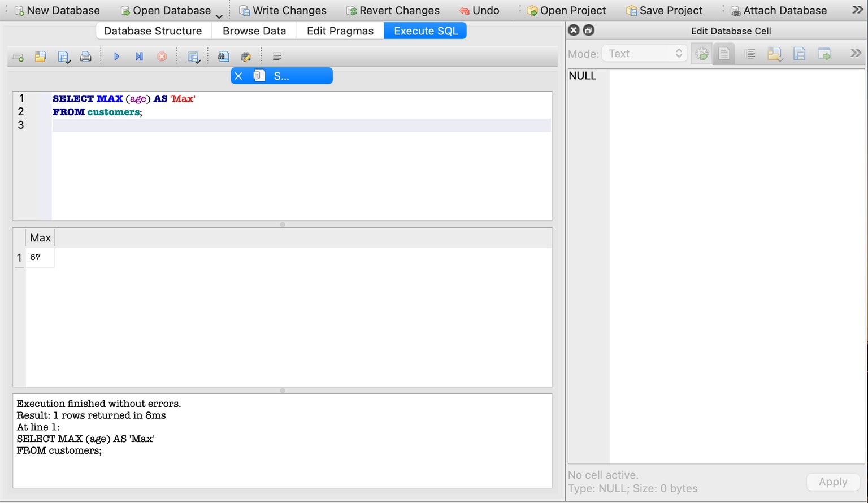The image size is (868, 503).
Task: Open the Mode Text dropdown
Action: [645, 54]
